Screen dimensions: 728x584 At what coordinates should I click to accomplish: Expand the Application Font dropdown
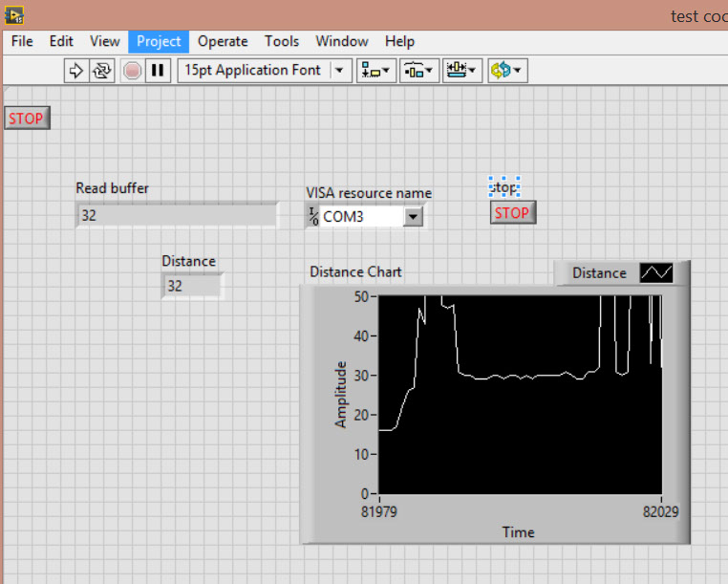point(339,70)
